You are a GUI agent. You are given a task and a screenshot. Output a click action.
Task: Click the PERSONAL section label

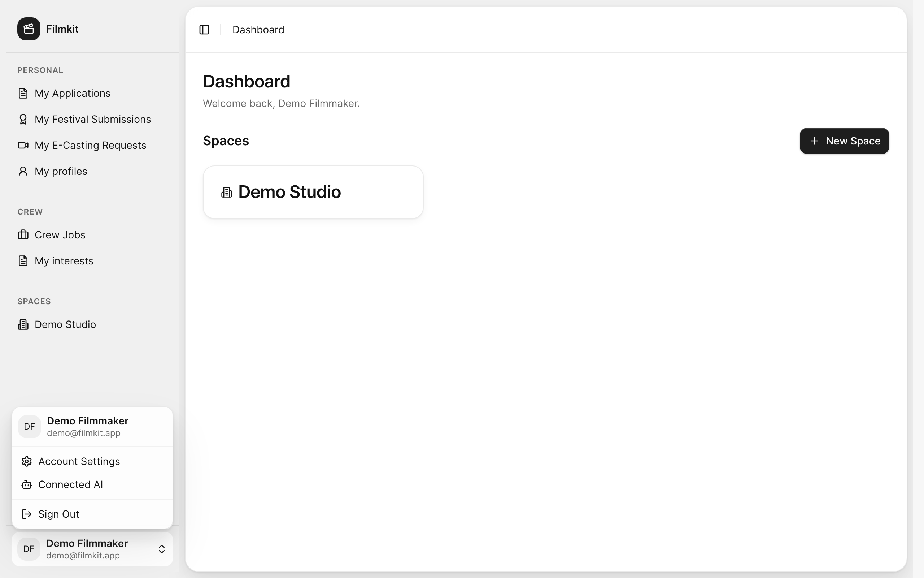click(x=40, y=70)
